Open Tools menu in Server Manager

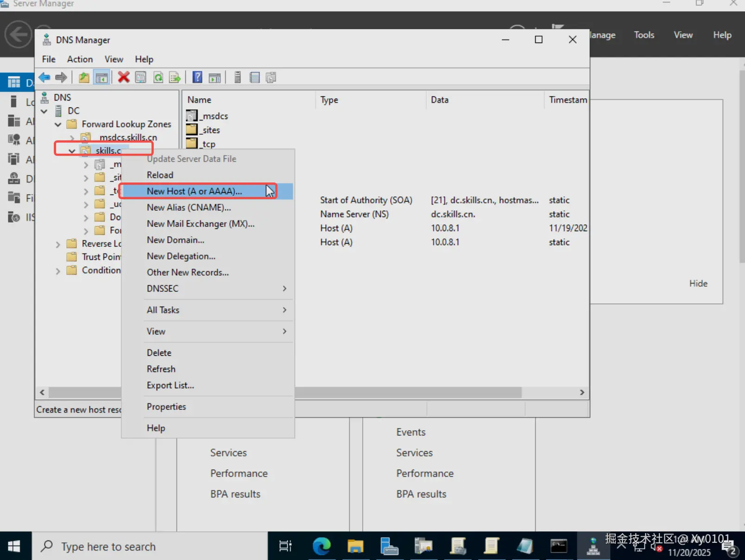(644, 35)
